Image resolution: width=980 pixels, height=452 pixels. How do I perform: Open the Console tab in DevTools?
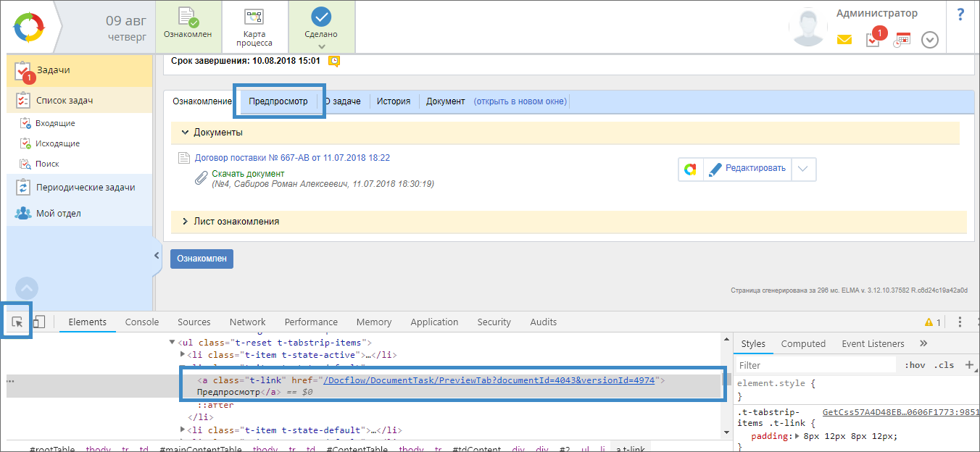[142, 322]
